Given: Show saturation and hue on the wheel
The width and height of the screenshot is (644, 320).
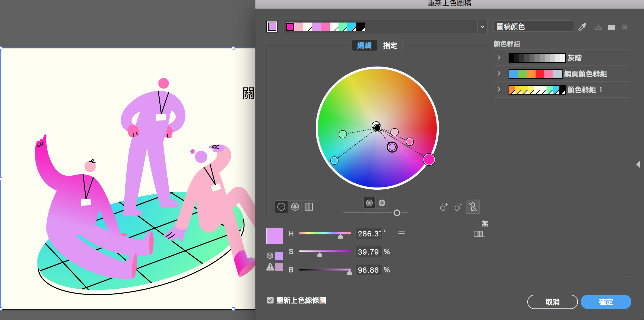Looking at the screenshot, I should (369, 203).
